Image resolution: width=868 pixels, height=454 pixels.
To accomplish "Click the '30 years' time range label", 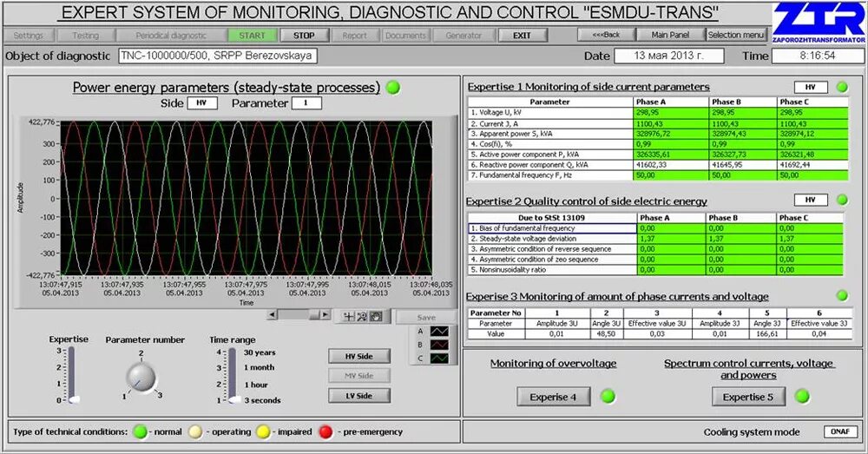I will pyautogui.click(x=260, y=352).
